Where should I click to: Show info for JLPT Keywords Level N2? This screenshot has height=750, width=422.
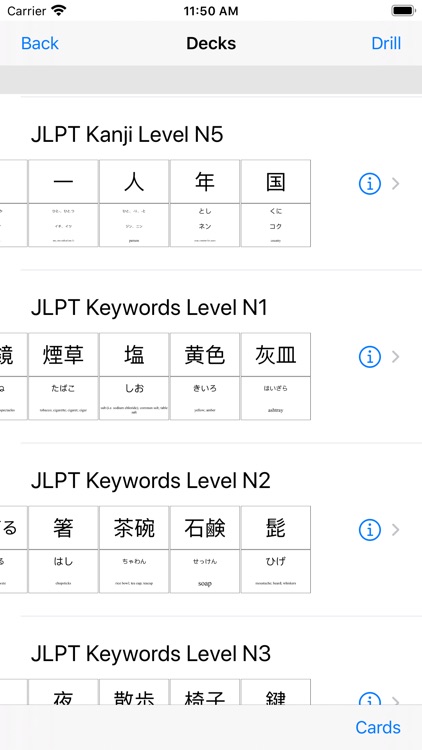(x=369, y=530)
